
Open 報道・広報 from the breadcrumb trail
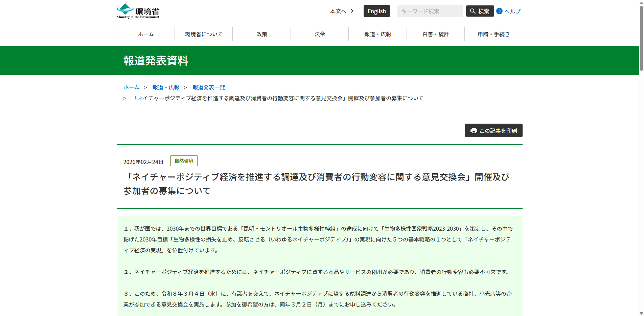coord(165,87)
